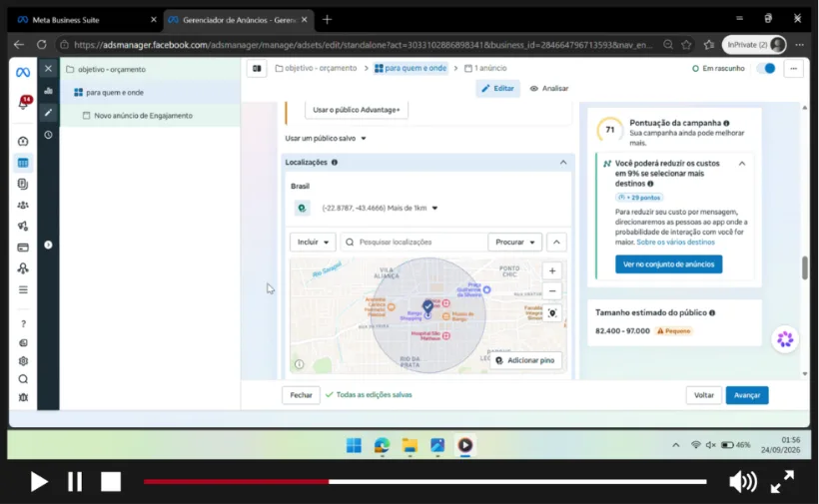The width and height of the screenshot is (819, 504).
Task: Open the three-dots more options button
Action: (793, 68)
